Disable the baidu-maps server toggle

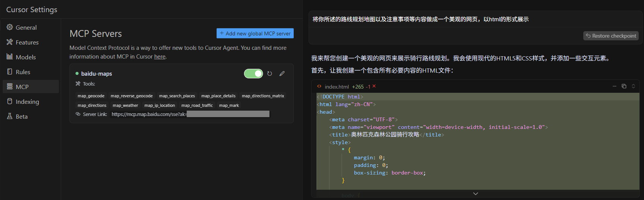[x=254, y=73]
